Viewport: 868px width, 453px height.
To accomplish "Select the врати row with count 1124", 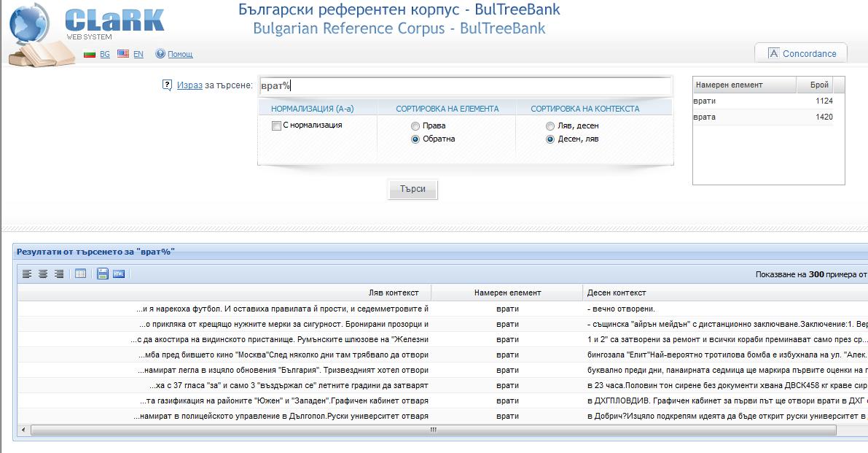I will [x=763, y=101].
